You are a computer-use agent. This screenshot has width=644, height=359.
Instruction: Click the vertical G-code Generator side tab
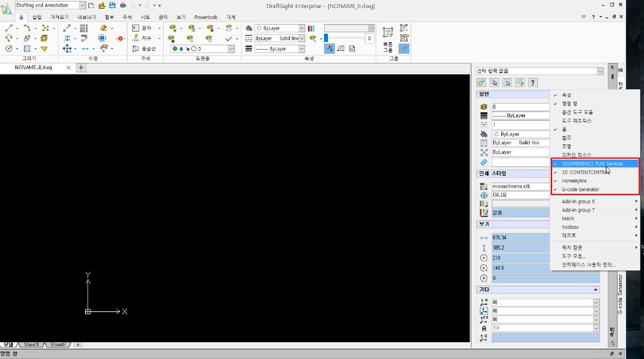tap(621, 295)
